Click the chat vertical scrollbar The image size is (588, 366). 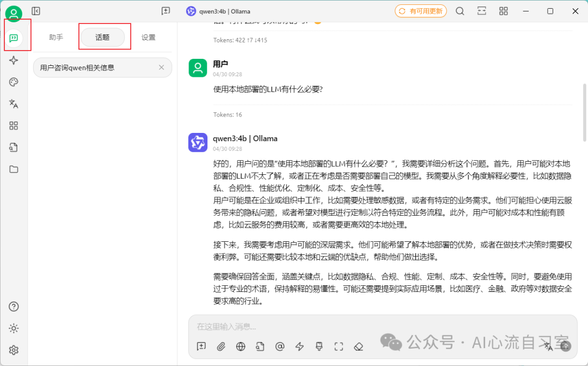[x=585, y=113]
